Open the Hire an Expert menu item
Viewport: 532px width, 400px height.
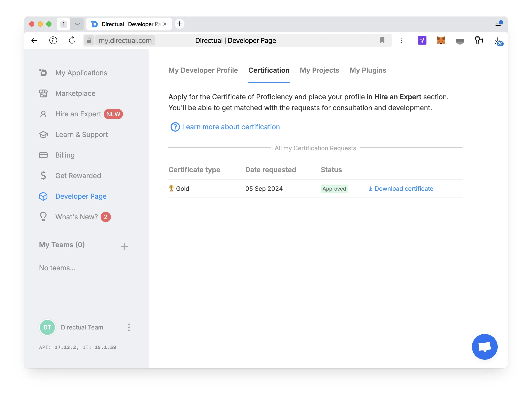pos(78,114)
